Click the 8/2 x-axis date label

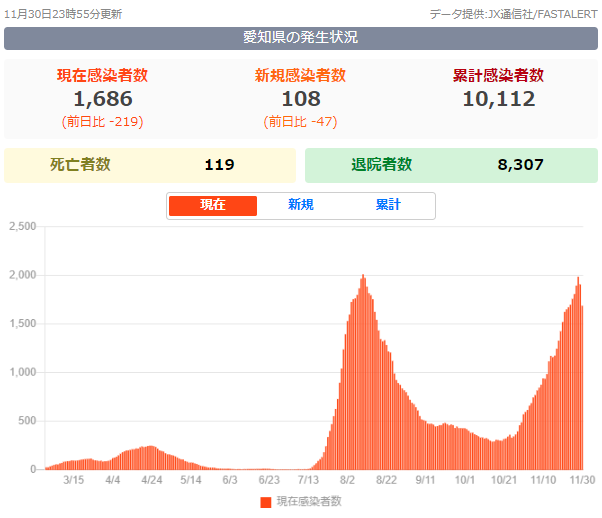point(348,481)
